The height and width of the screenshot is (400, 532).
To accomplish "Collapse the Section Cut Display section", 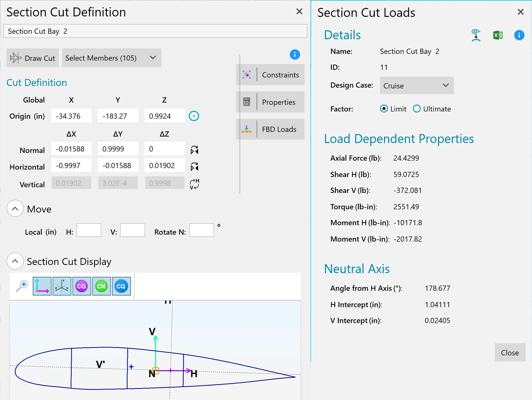I will (15, 261).
